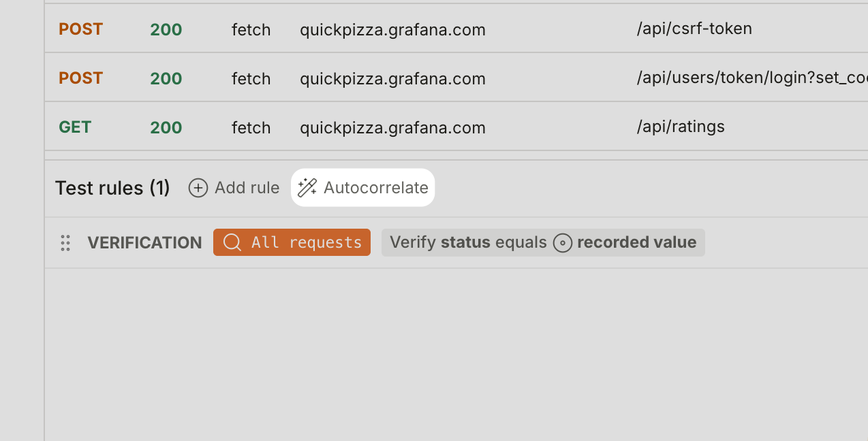Select the All requests filter badge

[292, 242]
